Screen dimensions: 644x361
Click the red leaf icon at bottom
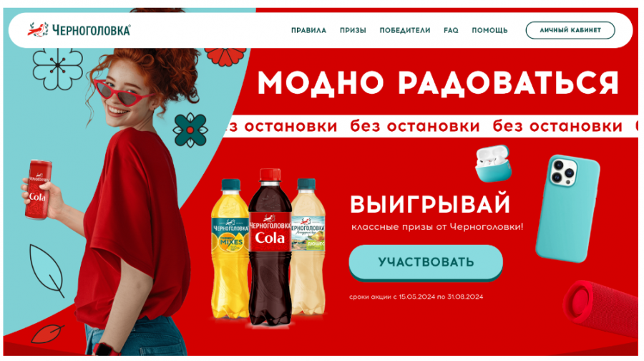48,334
